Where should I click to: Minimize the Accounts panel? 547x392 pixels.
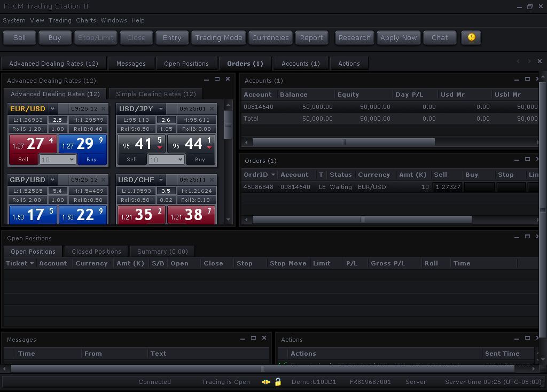click(x=516, y=80)
